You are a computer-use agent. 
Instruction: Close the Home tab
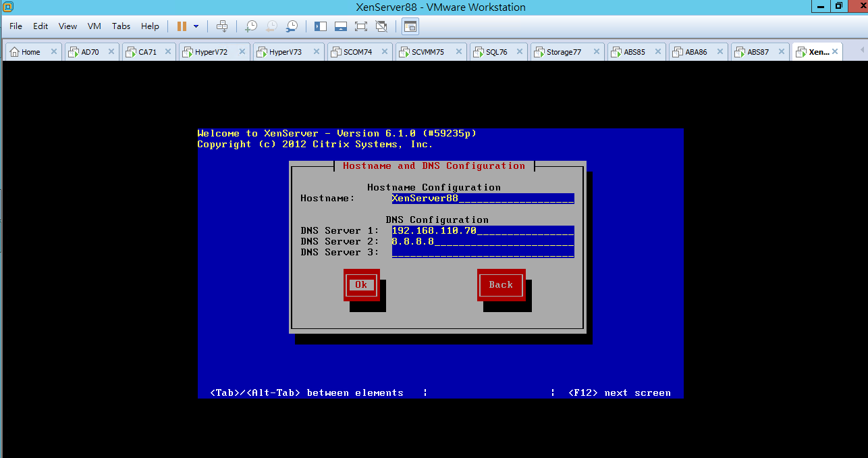pyautogui.click(x=53, y=52)
